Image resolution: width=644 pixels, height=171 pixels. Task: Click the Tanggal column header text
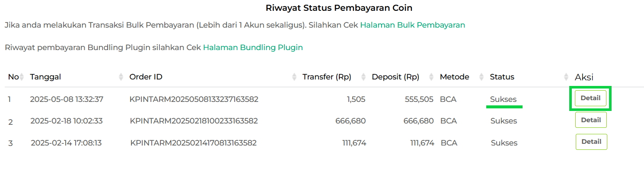(x=45, y=77)
